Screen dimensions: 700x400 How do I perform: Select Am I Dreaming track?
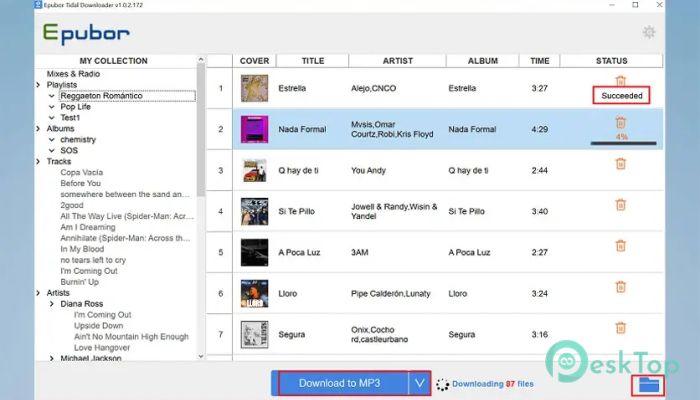point(88,227)
